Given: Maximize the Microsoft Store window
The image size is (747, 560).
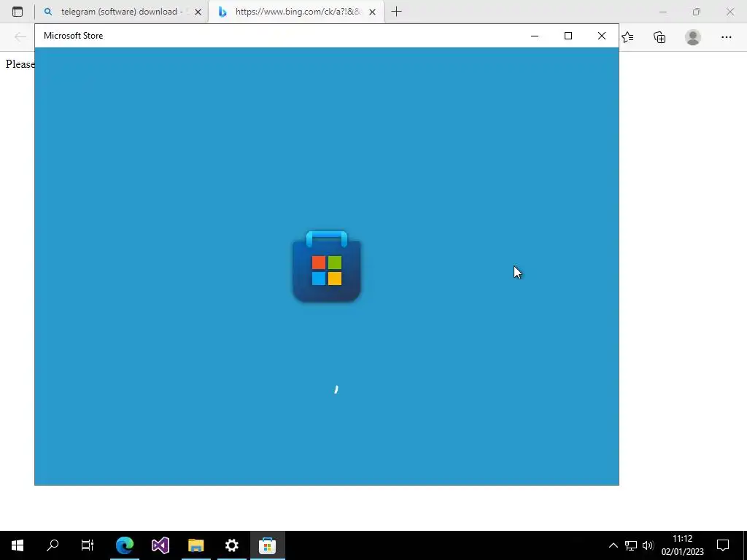Looking at the screenshot, I should coord(568,36).
